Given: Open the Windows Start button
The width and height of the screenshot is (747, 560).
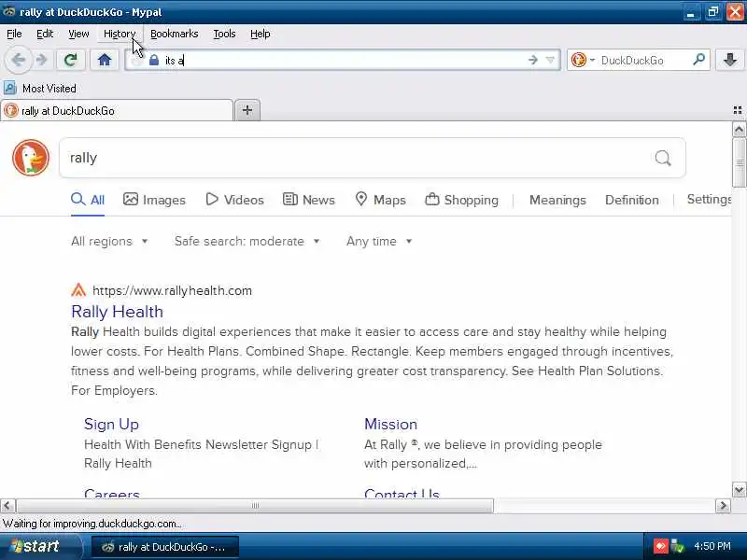Looking at the screenshot, I should 41,546.
